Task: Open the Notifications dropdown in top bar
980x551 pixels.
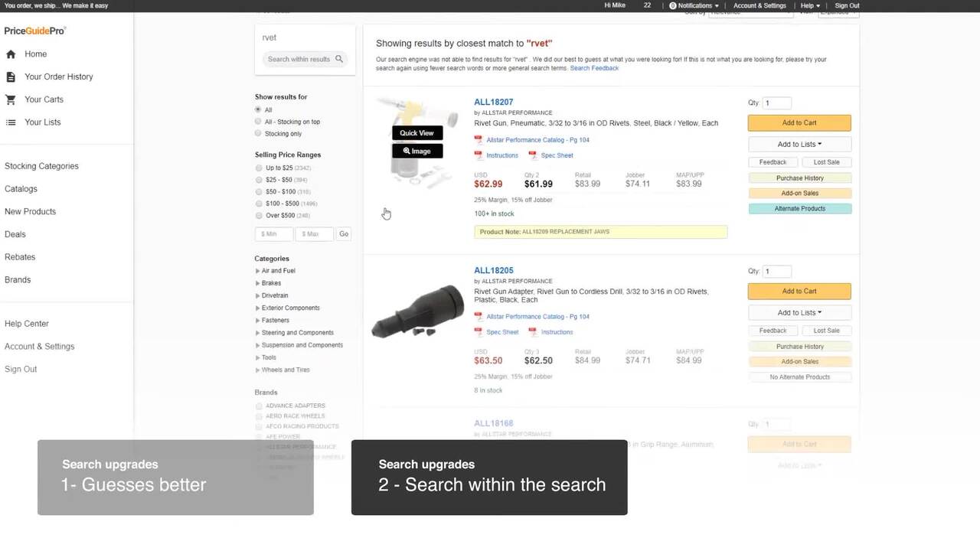Action: point(694,5)
